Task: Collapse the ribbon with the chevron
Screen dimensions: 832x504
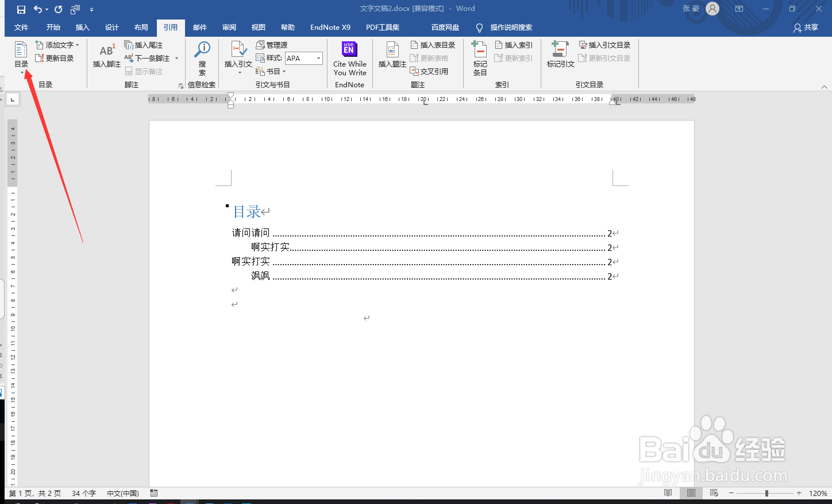Action: coord(824,87)
